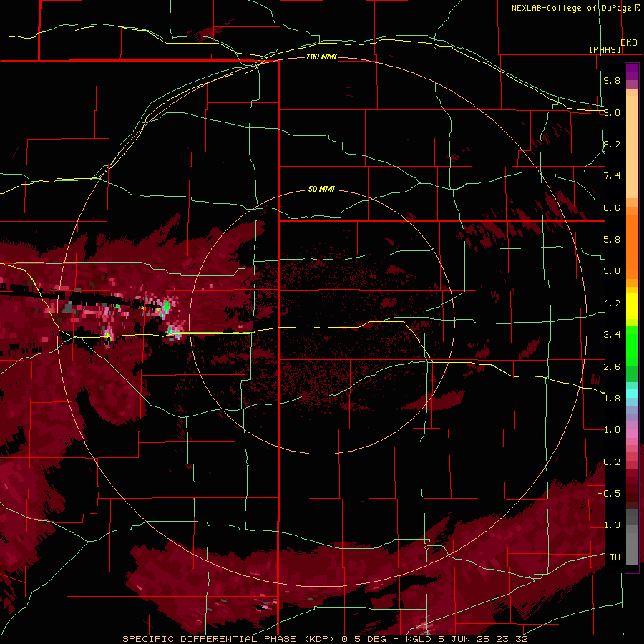Click the 9.8 value on the color scale
The image size is (644, 644).
tap(612, 80)
